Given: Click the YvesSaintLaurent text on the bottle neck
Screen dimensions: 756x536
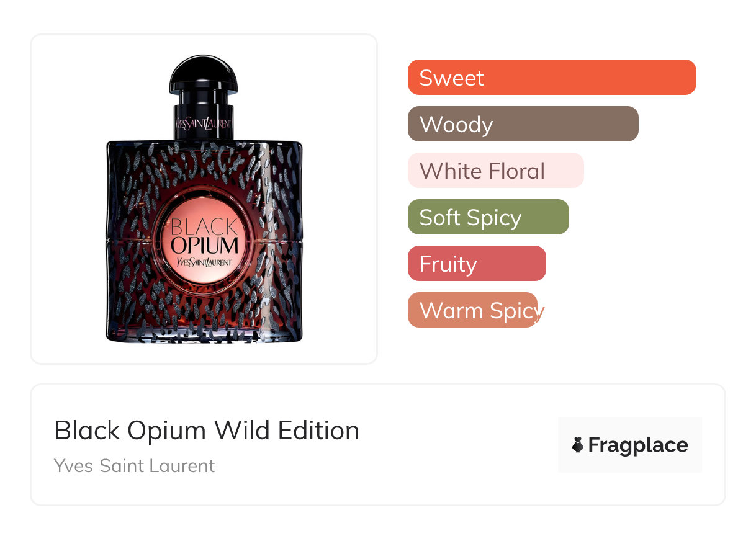Looking at the screenshot, I should point(204,123).
